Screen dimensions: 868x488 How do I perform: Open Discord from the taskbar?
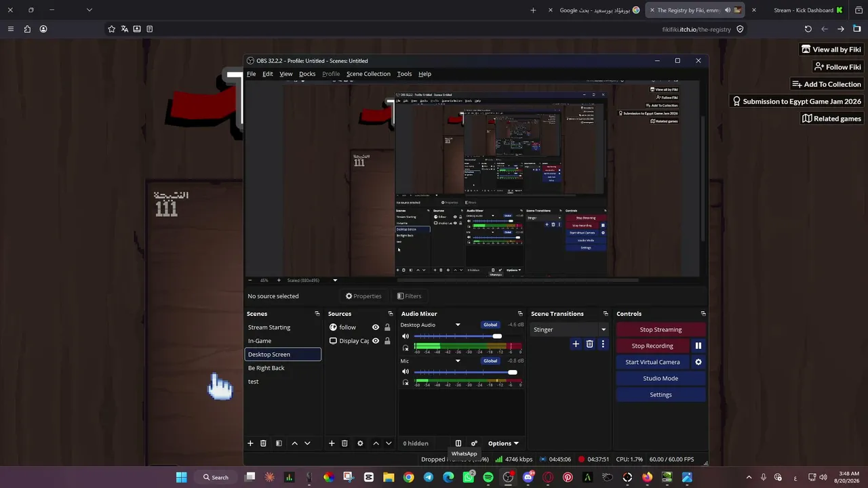click(528, 477)
